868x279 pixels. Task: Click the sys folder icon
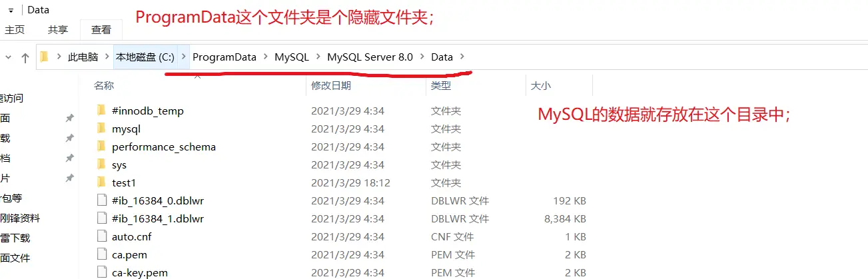(x=101, y=164)
